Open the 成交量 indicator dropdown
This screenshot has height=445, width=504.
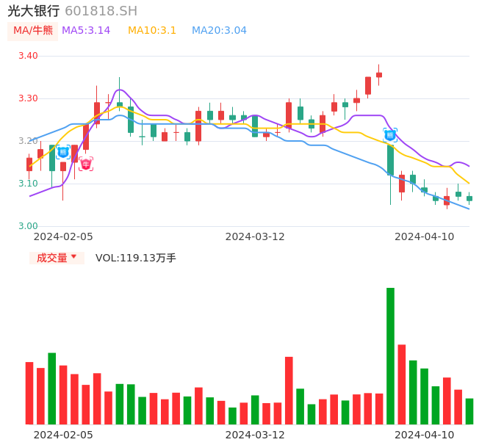tap(57, 258)
